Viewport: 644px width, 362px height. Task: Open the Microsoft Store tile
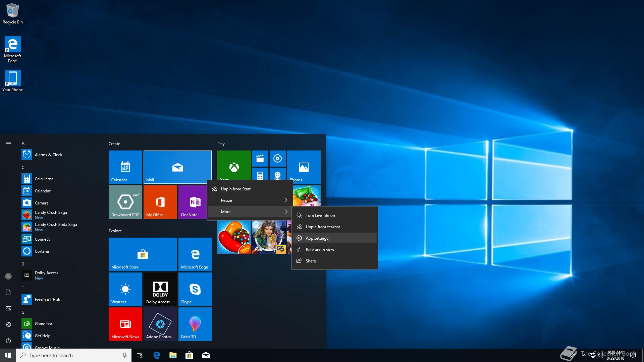[143, 254]
